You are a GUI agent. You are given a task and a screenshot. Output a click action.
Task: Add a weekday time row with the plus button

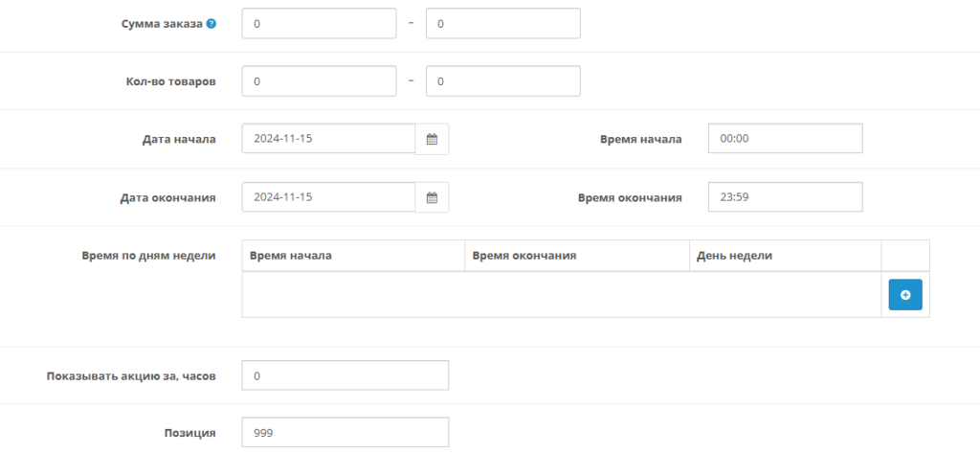pos(905,295)
